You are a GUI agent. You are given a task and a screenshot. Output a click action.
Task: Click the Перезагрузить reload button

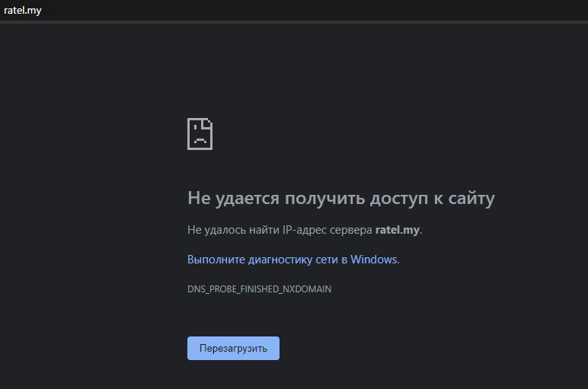[233, 348]
